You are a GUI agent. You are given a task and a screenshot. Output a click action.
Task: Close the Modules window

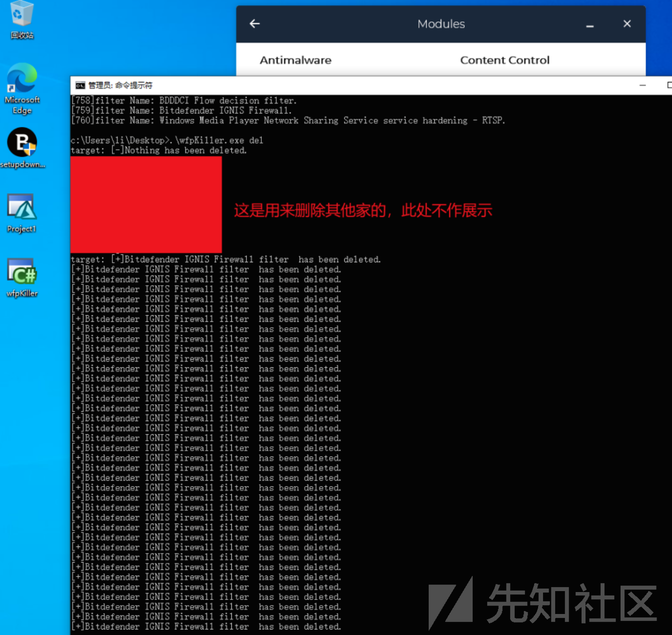(627, 23)
